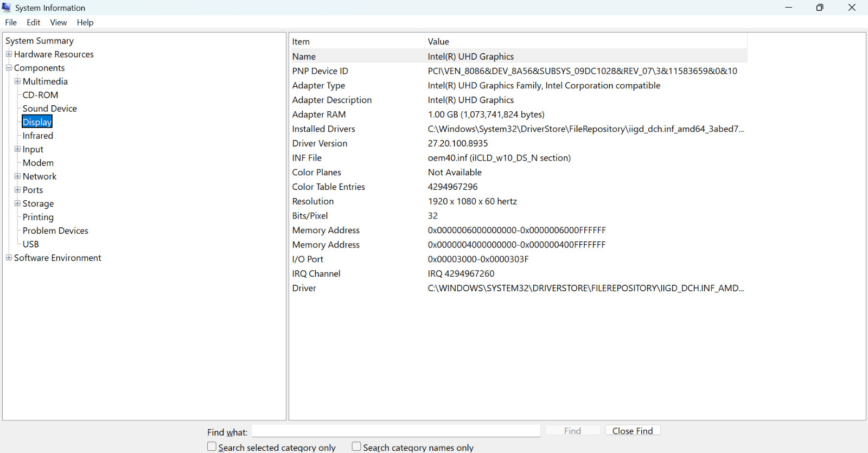Expand the Ports node

point(17,190)
